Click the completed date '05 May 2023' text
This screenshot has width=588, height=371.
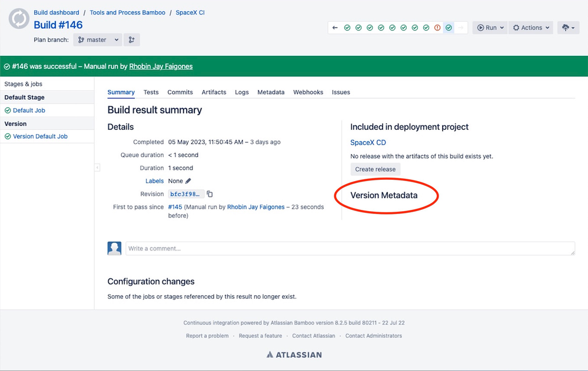tap(187, 142)
